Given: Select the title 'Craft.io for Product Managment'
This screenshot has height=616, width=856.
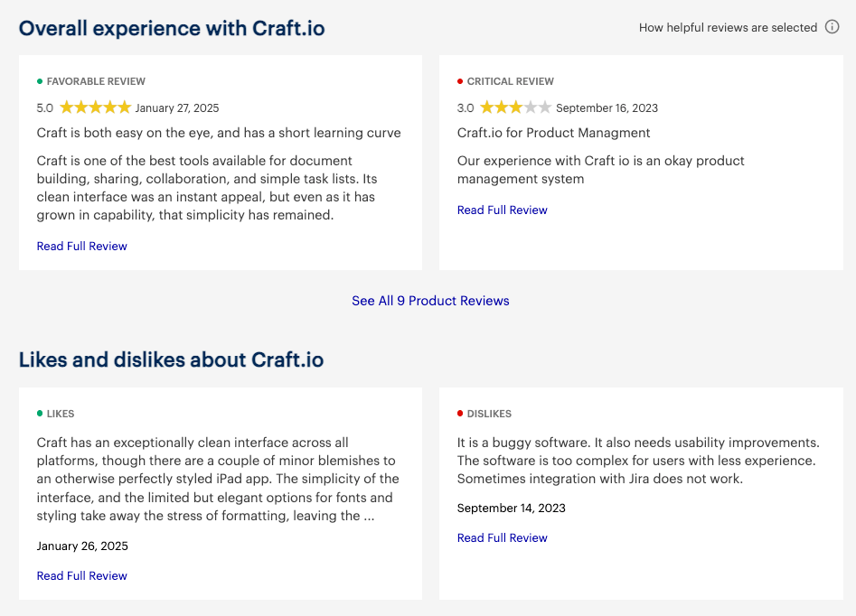Looking at the screenshot, I should 553,133.
